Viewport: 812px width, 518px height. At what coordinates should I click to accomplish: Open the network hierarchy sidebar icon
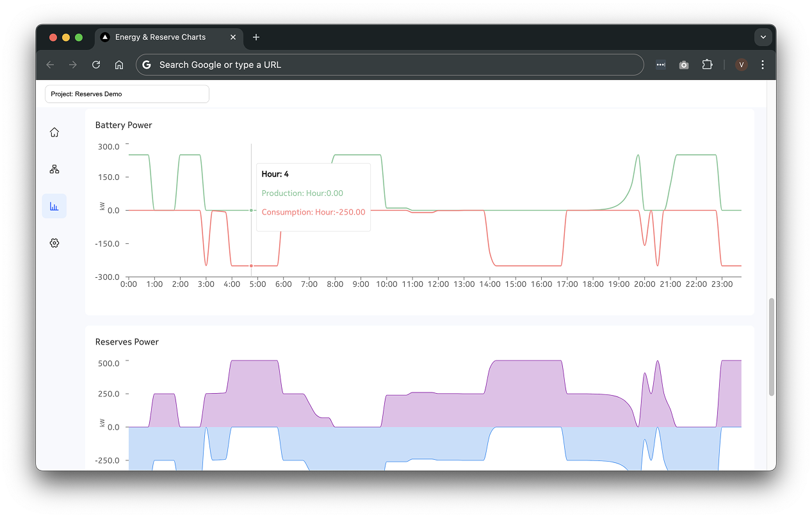coord(54,169)
